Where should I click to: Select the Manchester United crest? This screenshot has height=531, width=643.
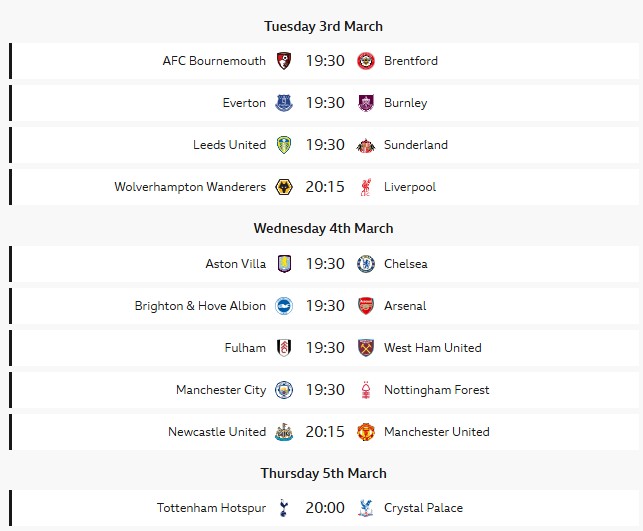(366, 432)
